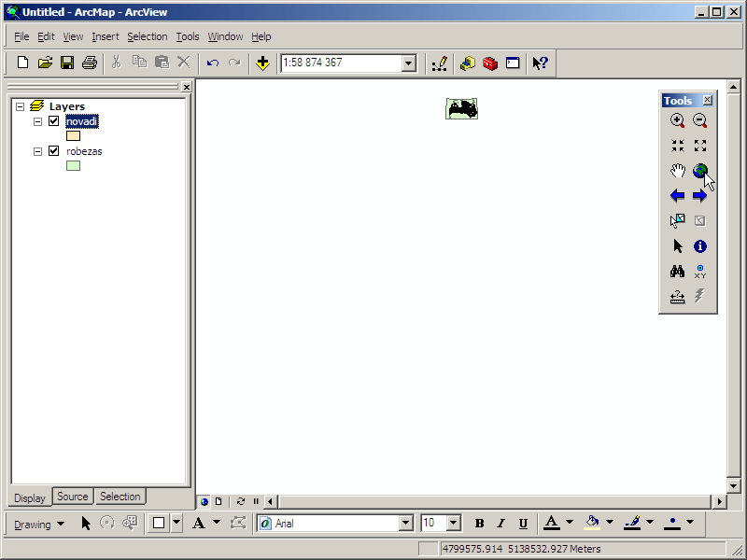
Task: Choose the Select Elements black arrow in Tools
Action: tap(678, 245)
